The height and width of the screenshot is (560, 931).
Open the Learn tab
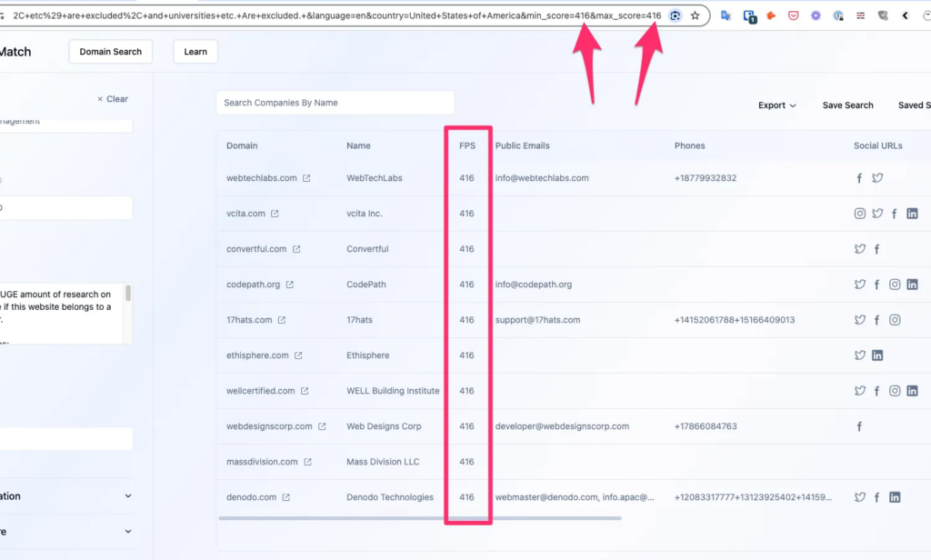click(195, 52)
